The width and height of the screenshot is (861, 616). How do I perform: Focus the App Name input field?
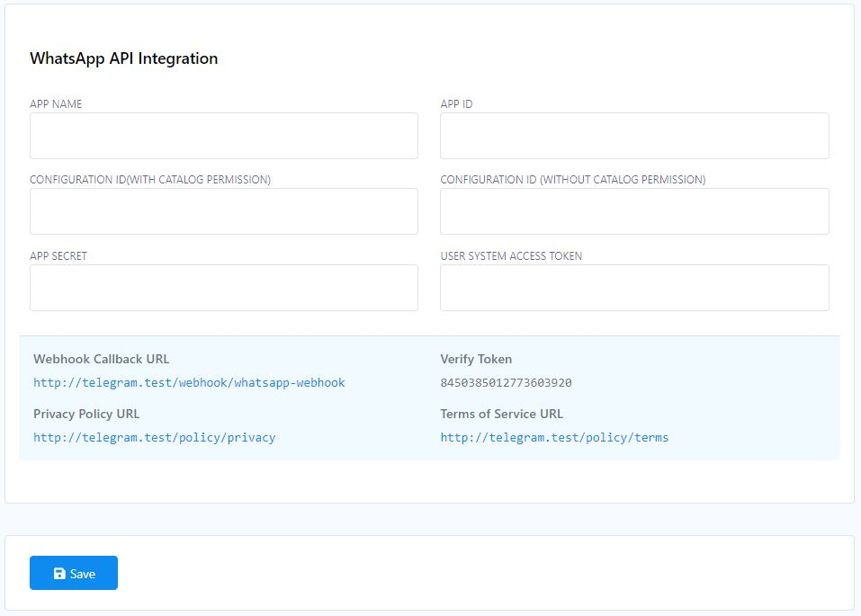click(x=224, y=136)
